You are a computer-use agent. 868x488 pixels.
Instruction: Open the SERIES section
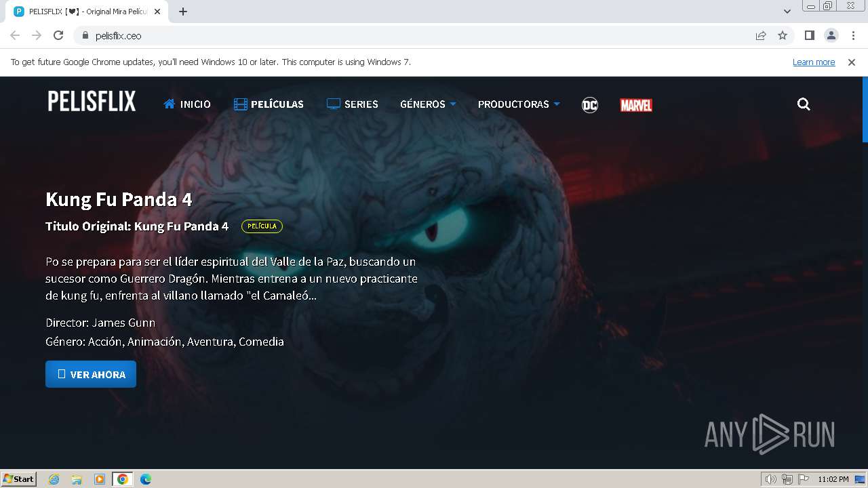pyautogui.click(x=352, y=104)
